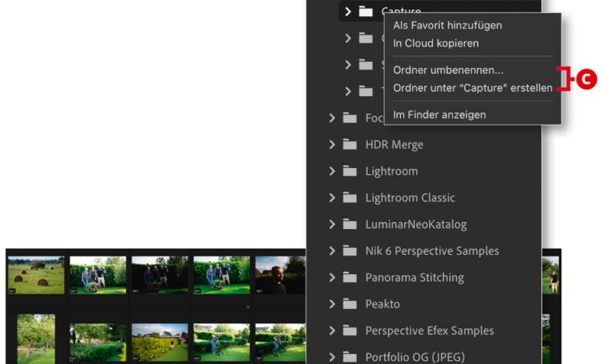Choose 'Ordner unter "Capture" erstellen'
Viewport: 604px width, 364px height.
[x=472, y=88]
